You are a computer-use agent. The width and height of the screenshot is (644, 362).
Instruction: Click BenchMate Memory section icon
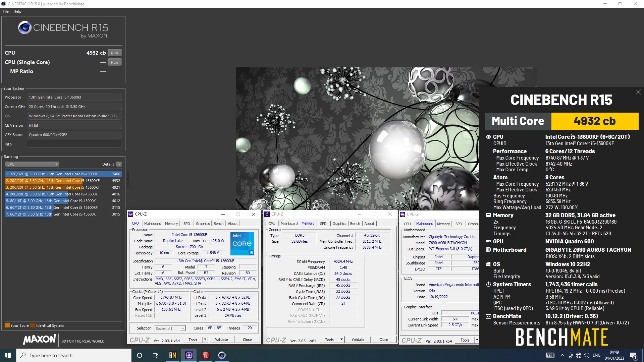pos(488,215)
